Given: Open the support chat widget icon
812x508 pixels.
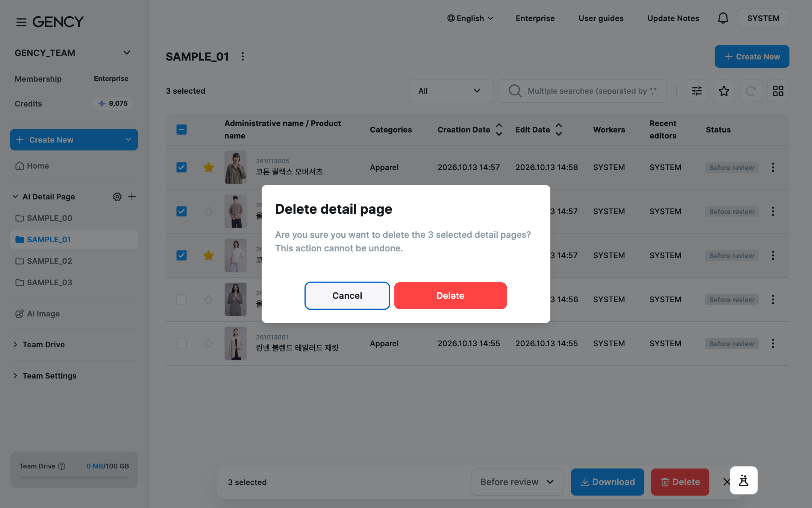Looking at the screenshot, I should (744, 481).
